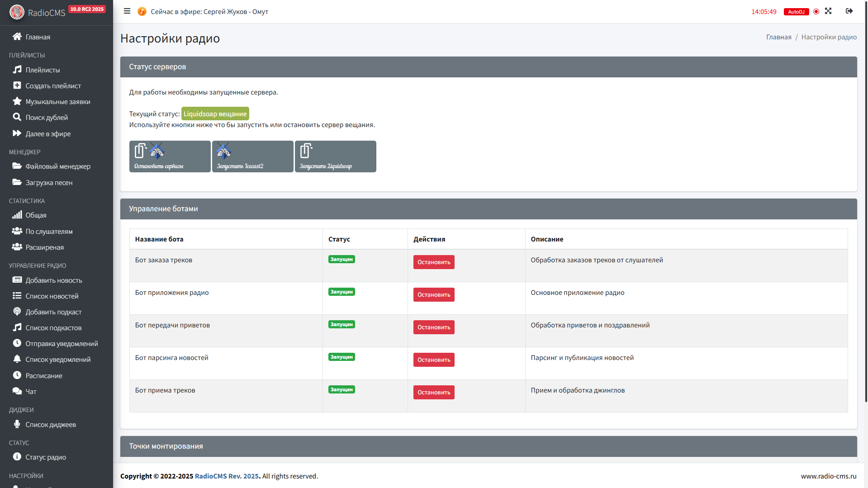
Task: Stop the track order bot
Action: (x=433, y=262)
